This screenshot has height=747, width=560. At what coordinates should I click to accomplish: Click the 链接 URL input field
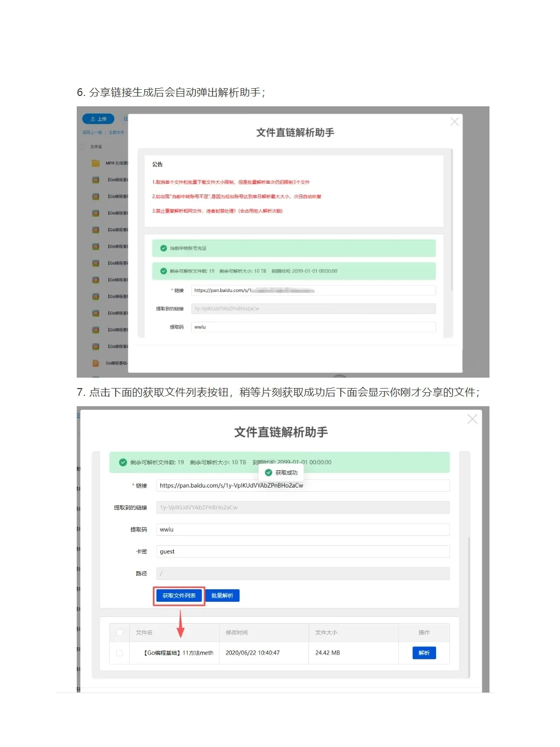pos(303,486)
